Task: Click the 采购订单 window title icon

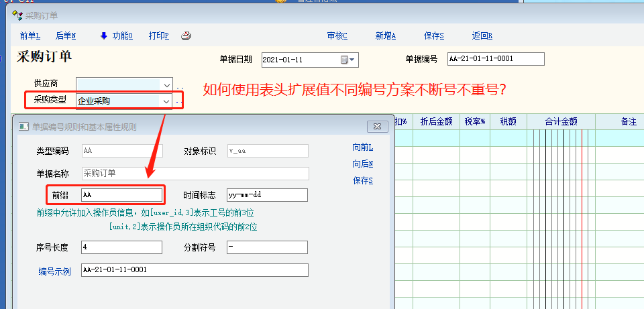Action: (17, 14)
